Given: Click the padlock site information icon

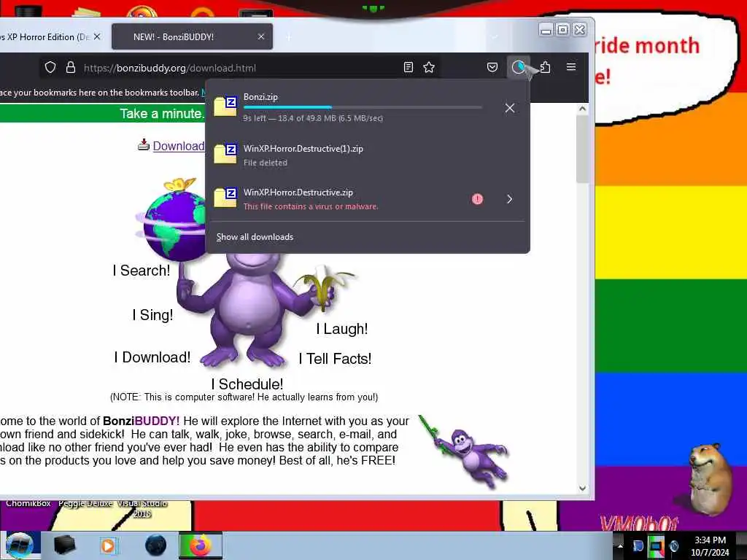Looking at the screenshot, I should point(71,67).
